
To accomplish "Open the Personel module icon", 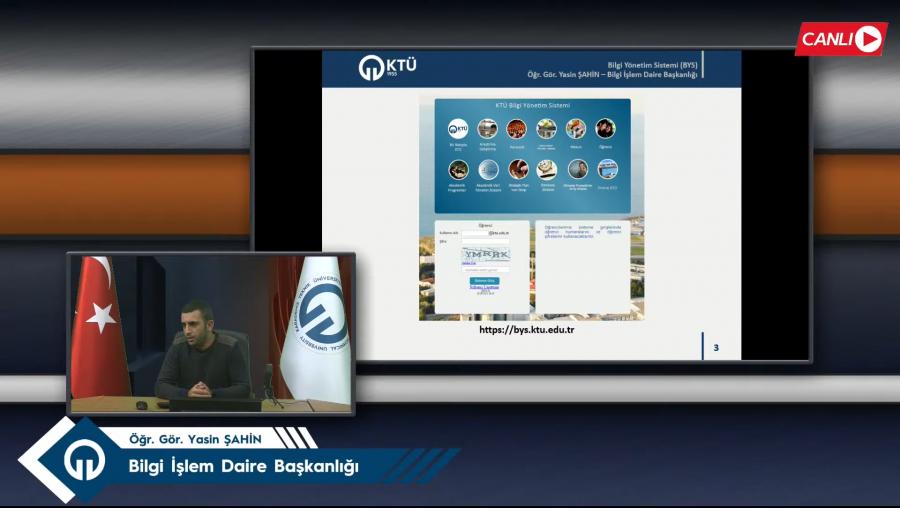I will click(x=517, y=128).
